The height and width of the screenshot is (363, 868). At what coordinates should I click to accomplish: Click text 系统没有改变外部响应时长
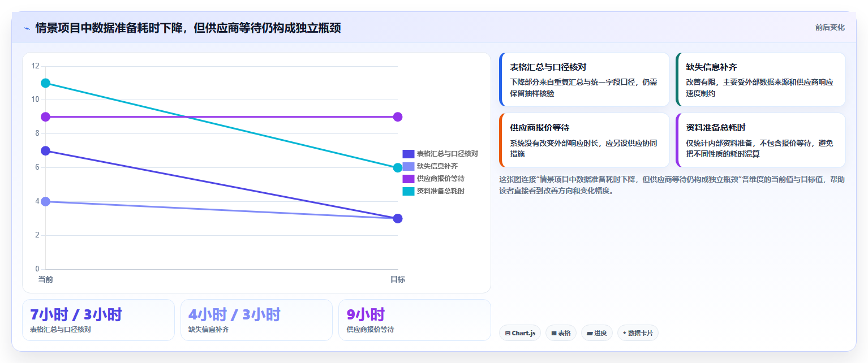point(556,143)
